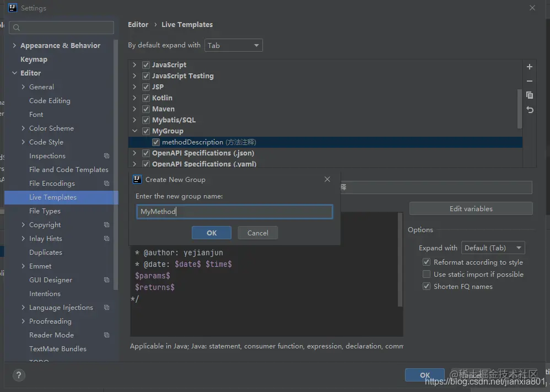This screenshot has width=550, height=392.
Task: Open Intentions settings page
Action: click(45, 294)
